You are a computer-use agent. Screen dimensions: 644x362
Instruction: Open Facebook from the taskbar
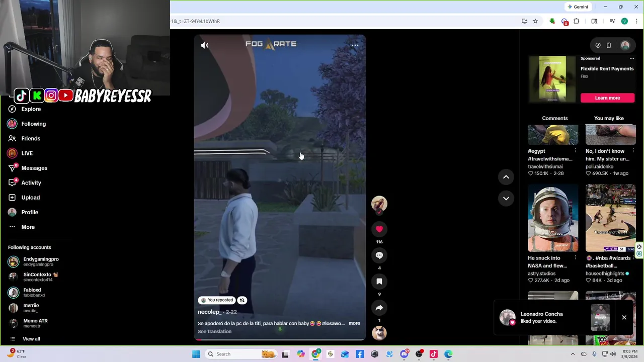pos(360,354)
